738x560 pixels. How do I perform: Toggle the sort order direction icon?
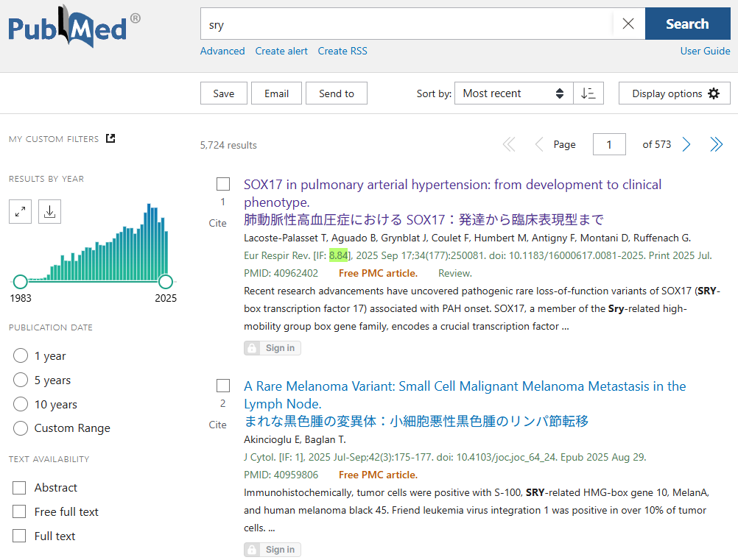coord(588,93)
